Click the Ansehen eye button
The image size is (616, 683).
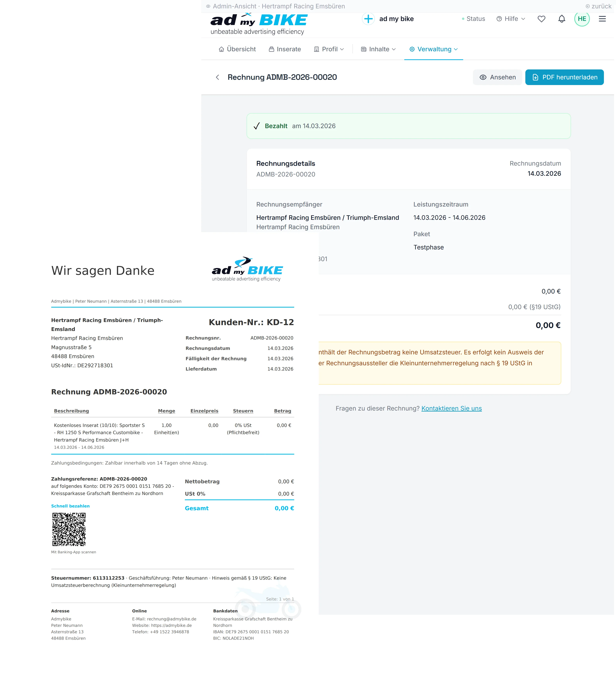[497, 77]
